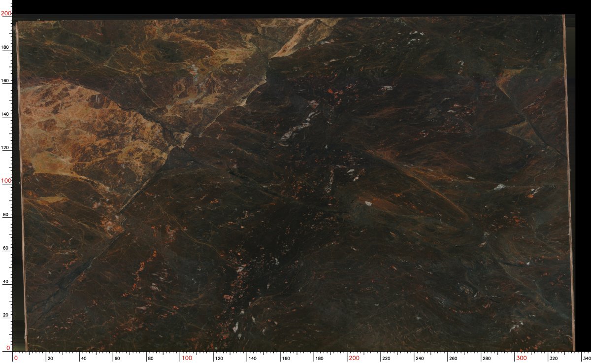Click the red 300 label on horizontal ruler
Image resolution: width=591 pixels, height=364 pixels.
[x=522, y=358]
